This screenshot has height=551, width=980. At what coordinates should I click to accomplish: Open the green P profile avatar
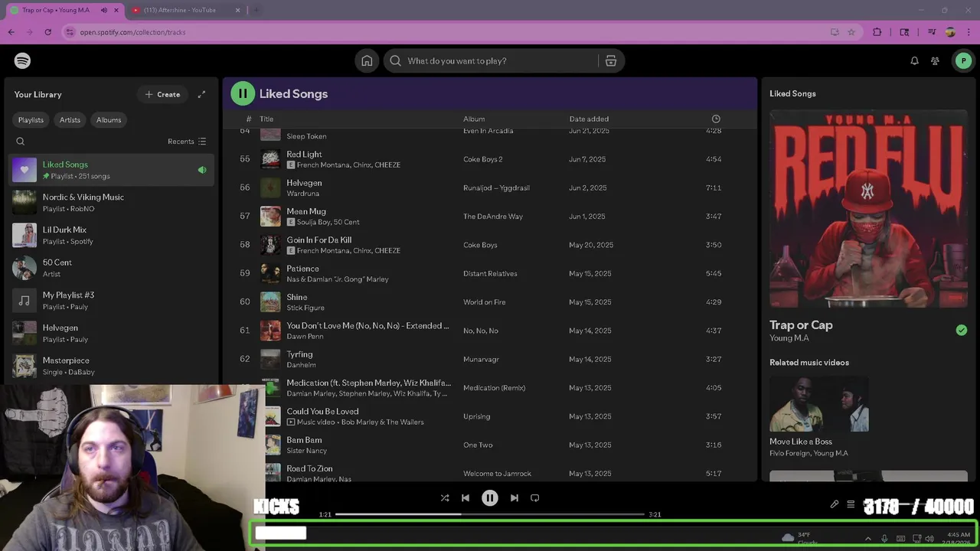tap(963, 61)
